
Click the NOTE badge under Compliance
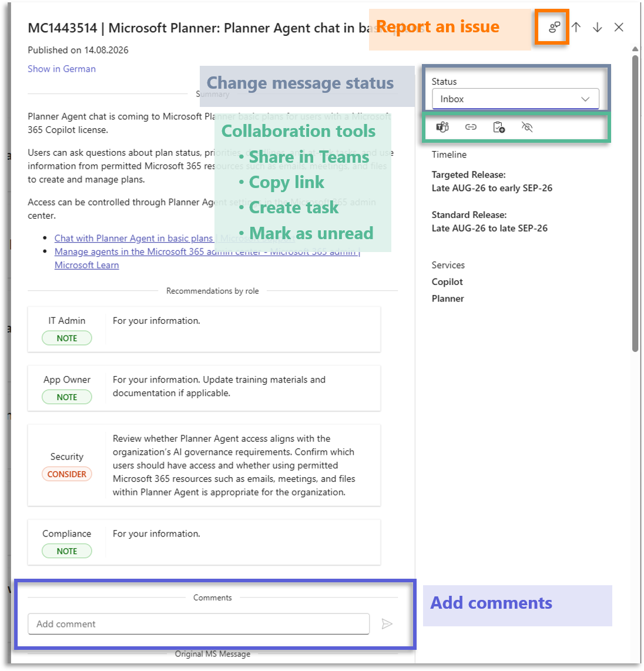[x=67, y=551]
